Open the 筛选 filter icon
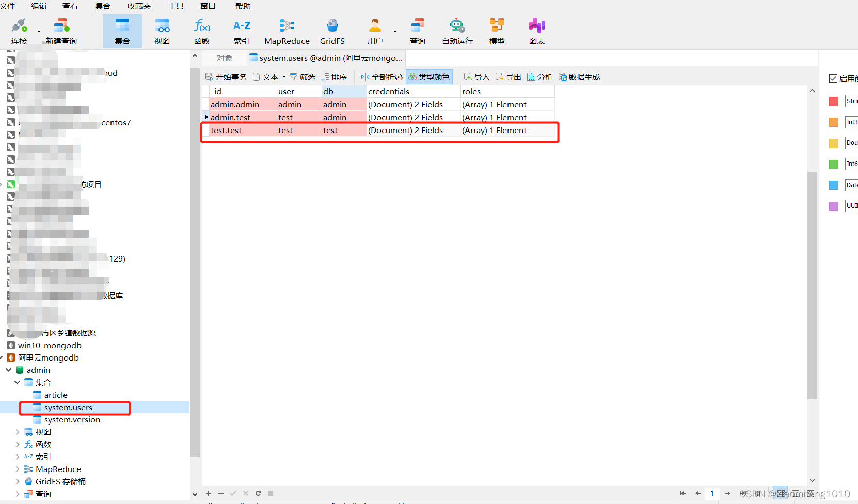858x504 pixels. [303, 76]
